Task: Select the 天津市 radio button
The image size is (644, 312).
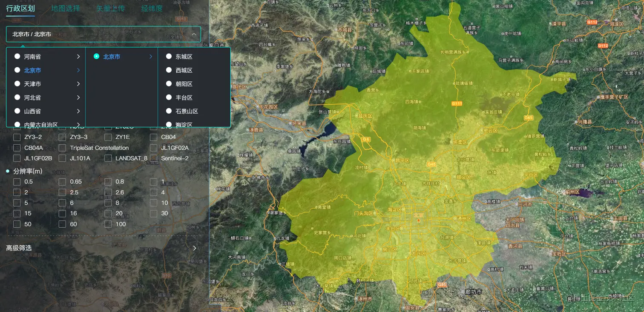Action: tap(17, 84)
